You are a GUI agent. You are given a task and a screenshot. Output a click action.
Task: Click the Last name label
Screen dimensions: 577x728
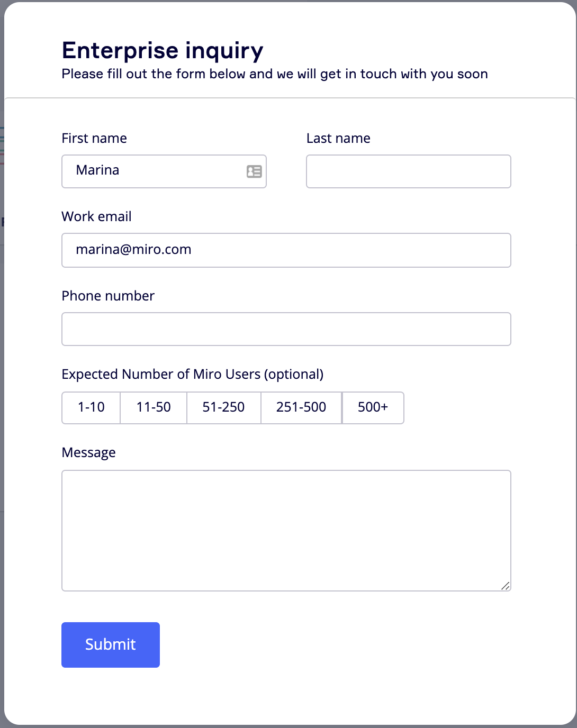click(x=338, y=139)
